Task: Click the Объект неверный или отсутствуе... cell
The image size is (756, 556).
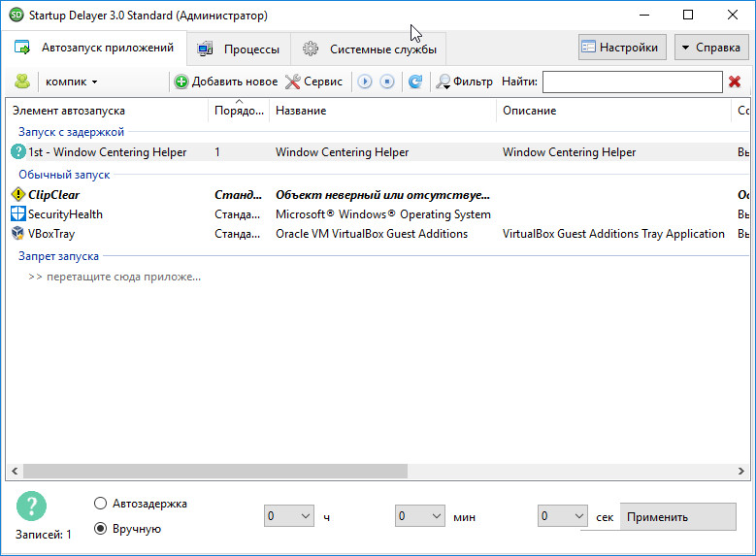Action: [382, 195]
